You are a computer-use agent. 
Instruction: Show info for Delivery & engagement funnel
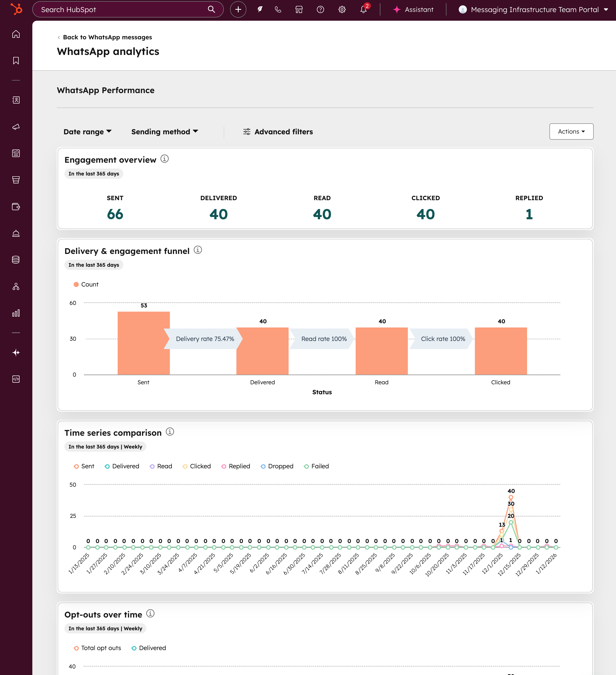[198, 250]
